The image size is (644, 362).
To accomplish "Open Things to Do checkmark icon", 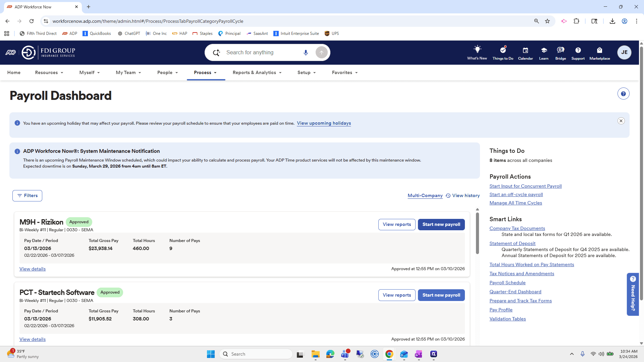I will 503,50.
